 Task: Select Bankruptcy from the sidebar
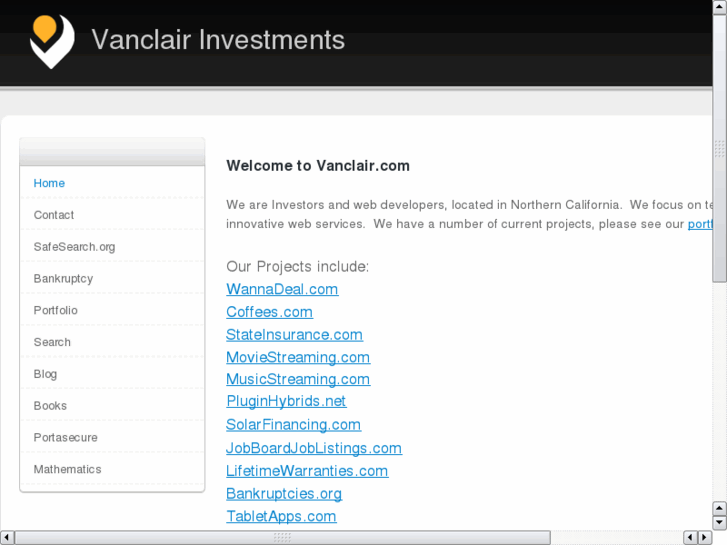click(63, 278)
